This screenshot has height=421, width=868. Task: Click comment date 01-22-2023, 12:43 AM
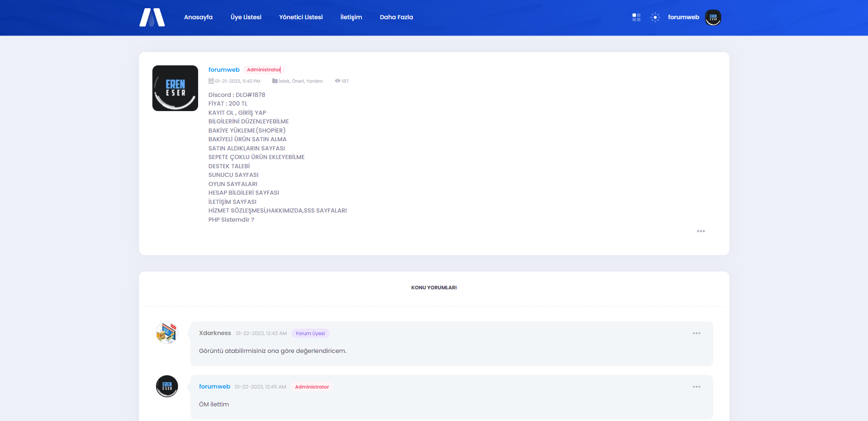click(x=261, y=334)
